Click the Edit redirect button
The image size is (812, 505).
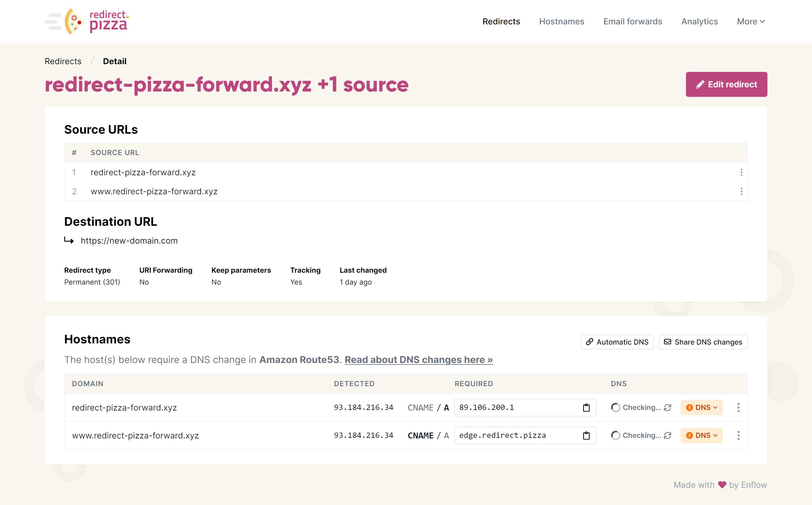click(x=726, y=84)
